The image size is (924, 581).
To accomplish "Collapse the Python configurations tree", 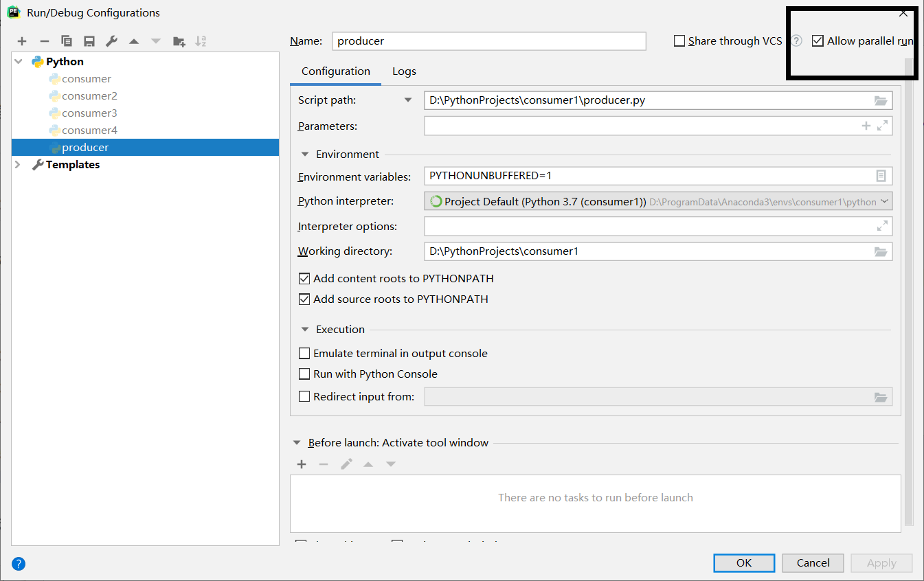I will click(16, 61).
